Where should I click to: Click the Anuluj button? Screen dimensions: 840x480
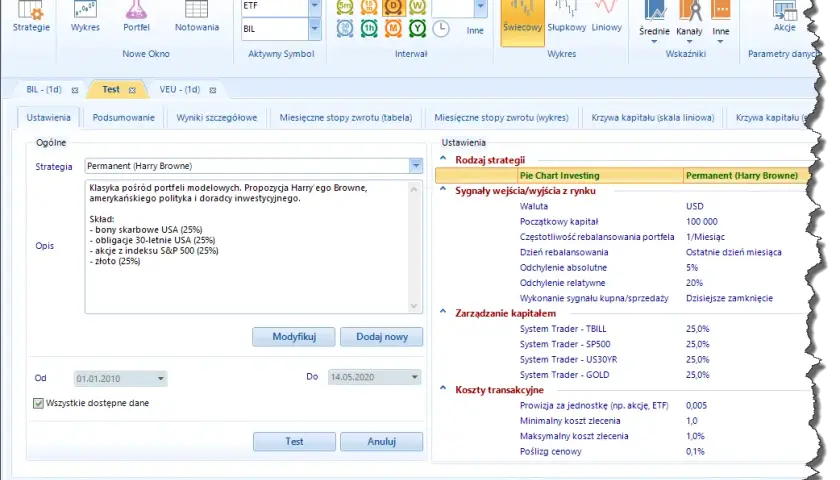(x=381, y=442)
